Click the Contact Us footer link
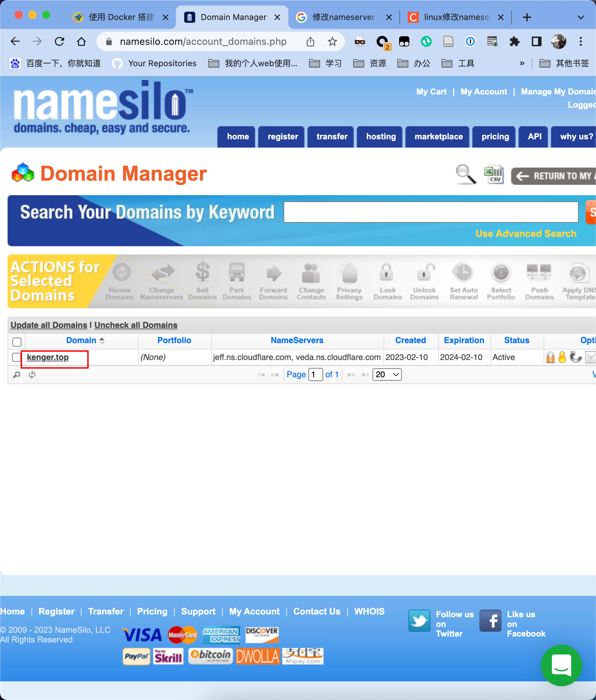The image size is (596, 700). [x=317, y=611]
